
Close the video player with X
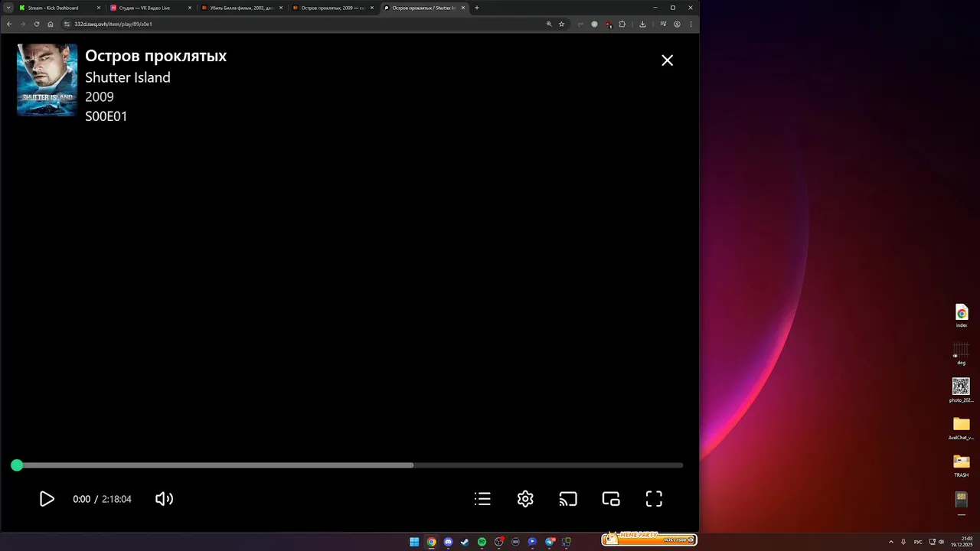point(668,60)
